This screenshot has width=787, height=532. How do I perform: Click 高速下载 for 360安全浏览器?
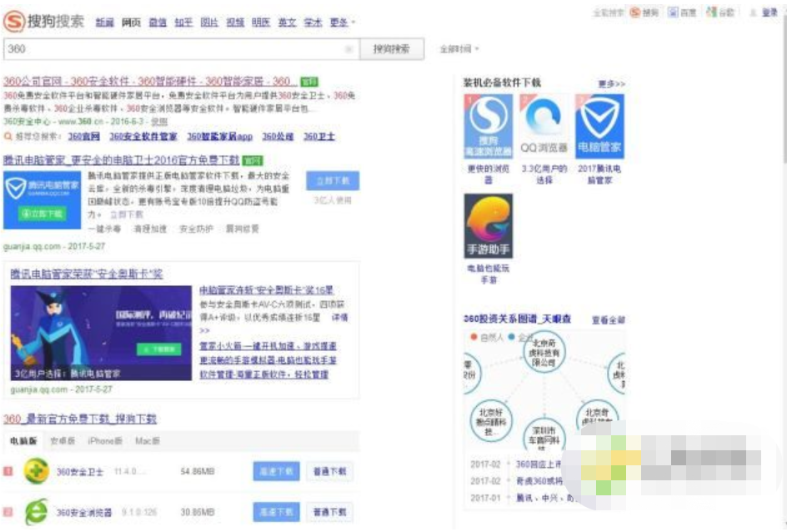(x=276, y=512)
